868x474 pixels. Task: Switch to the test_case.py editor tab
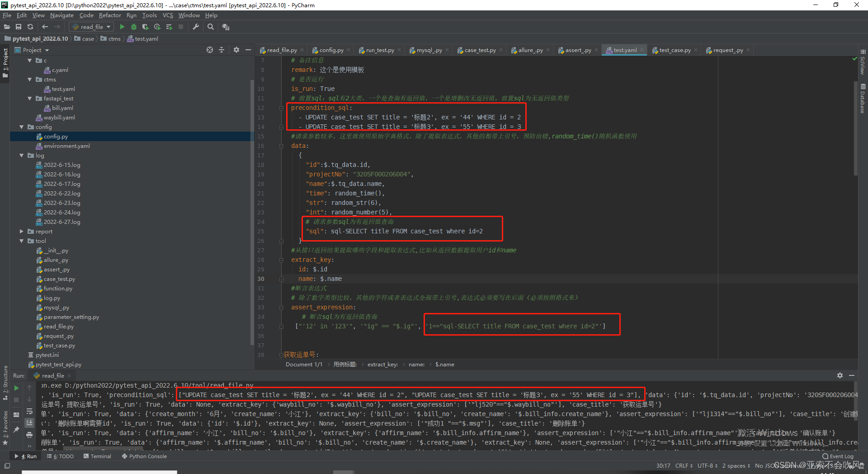point(675,50)
